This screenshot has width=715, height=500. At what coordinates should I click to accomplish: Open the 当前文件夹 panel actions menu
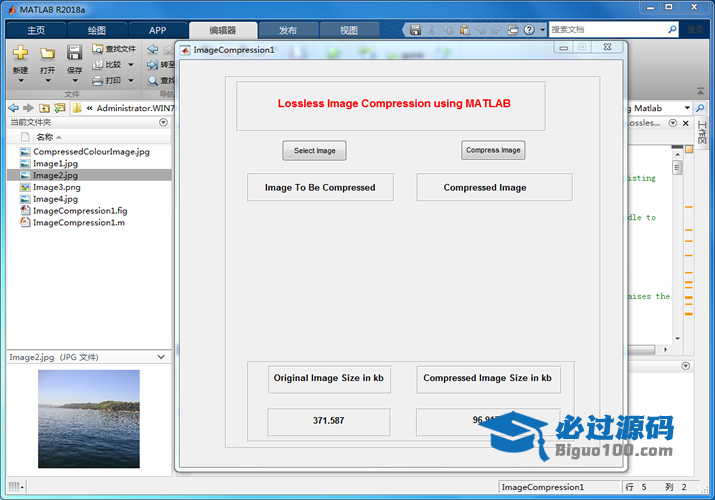[x=163, y=122]
